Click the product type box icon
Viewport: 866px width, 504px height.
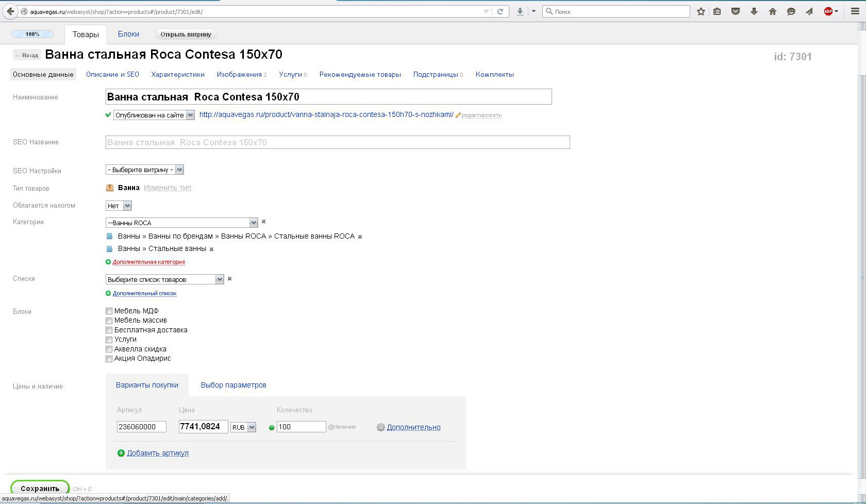[109, 188]
